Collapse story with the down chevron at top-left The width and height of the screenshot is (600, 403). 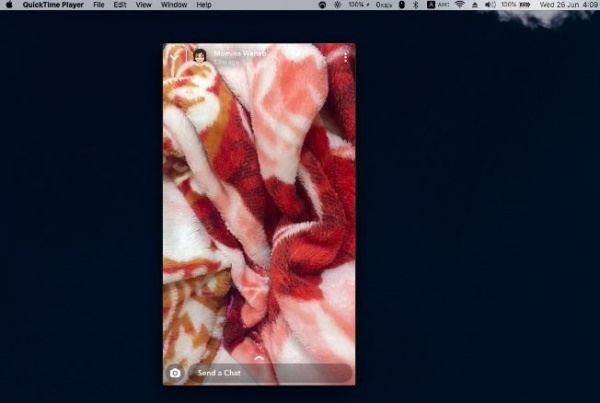173,56
